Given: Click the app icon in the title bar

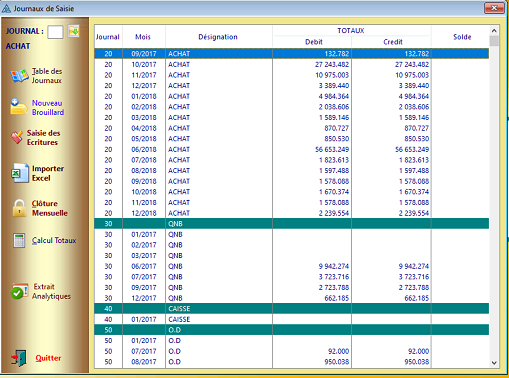Looking at the screenshot, I should point(6,8).
